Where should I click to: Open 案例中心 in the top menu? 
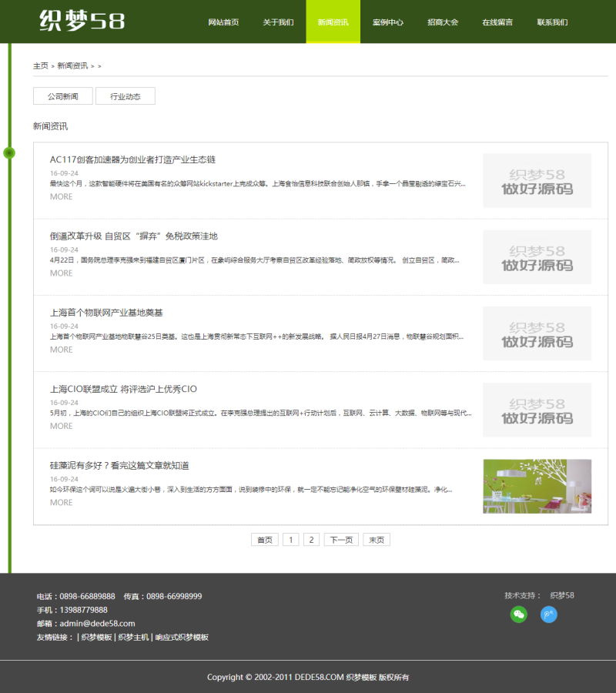388,22
